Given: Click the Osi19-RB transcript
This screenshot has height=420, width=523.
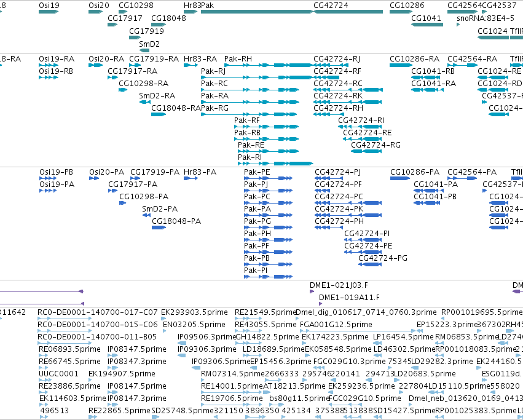Looking at the screenshot, I should [49, 77].
